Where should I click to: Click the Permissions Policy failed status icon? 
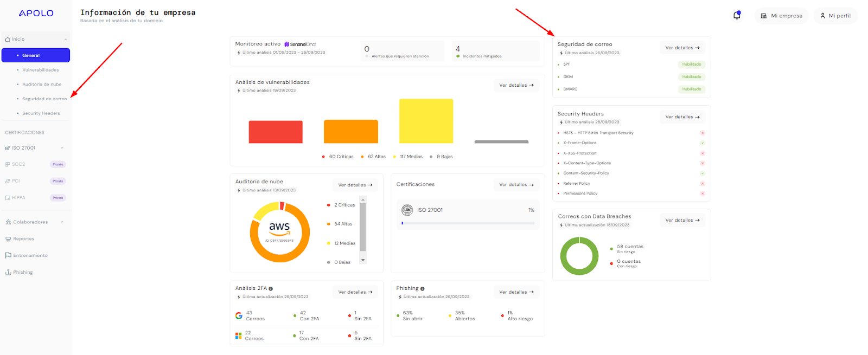[x=703, y=193]
